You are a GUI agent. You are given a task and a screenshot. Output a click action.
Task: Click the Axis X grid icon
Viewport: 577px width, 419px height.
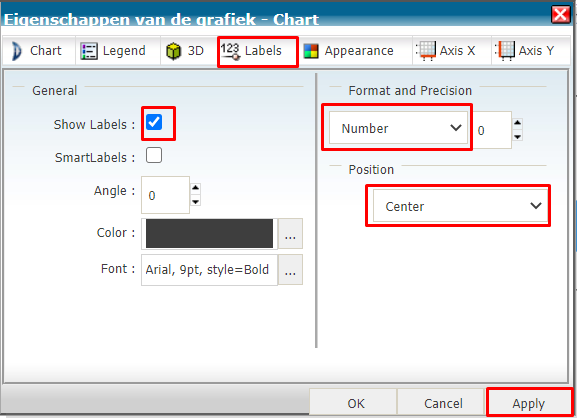[426, 51]
